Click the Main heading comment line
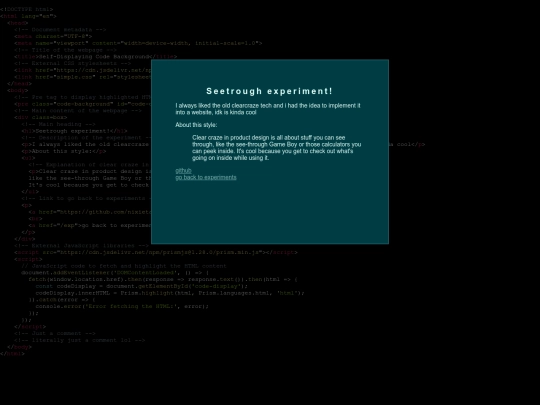The image size is (540, 405). [x=59, y=124]
